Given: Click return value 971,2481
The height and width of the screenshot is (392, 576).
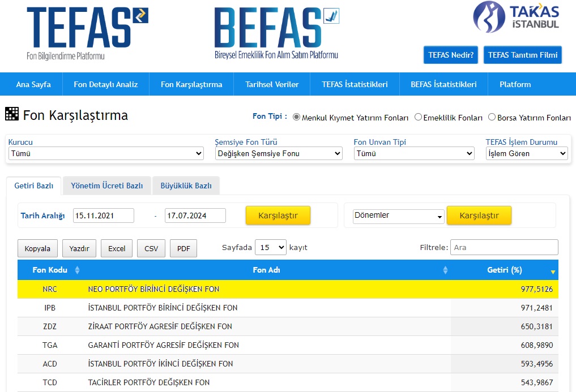Looking at the screenshot, I should pyautogui.click(x=537, y=308).
